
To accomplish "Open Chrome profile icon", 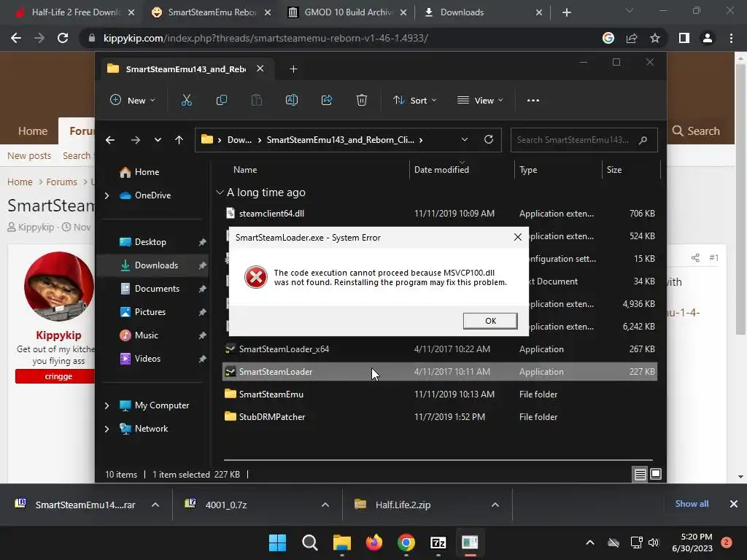I will (708, 38).
